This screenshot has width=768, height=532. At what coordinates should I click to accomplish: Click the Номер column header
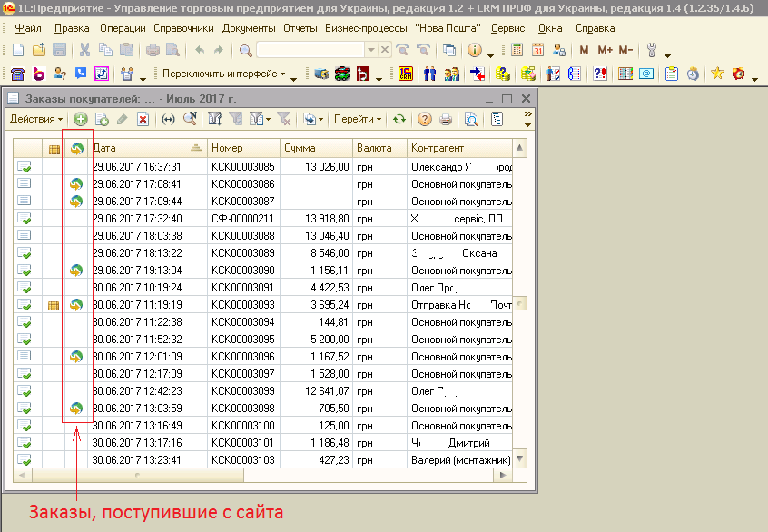pos(243,148)
